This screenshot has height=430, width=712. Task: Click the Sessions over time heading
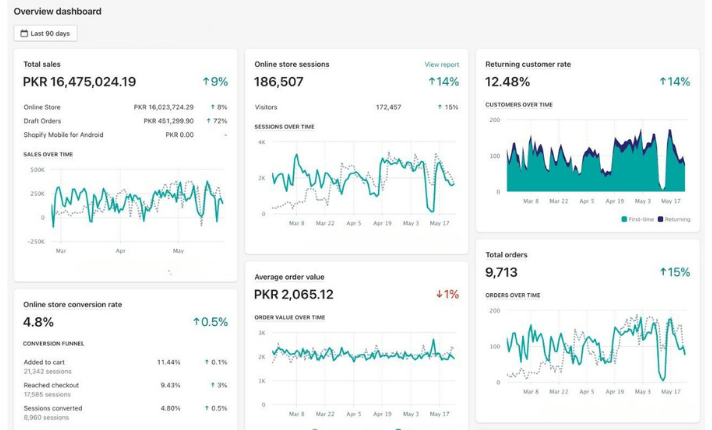pos(284,127)
